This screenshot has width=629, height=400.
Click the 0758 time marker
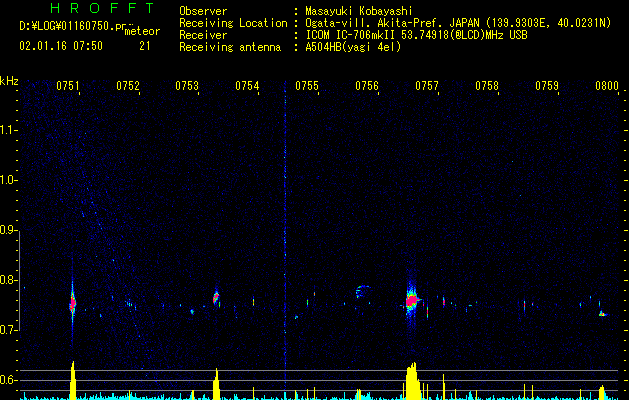(487, 86)
